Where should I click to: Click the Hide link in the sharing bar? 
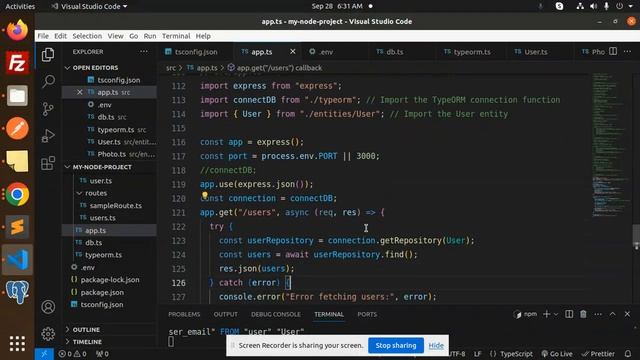[x=436, y=346]
